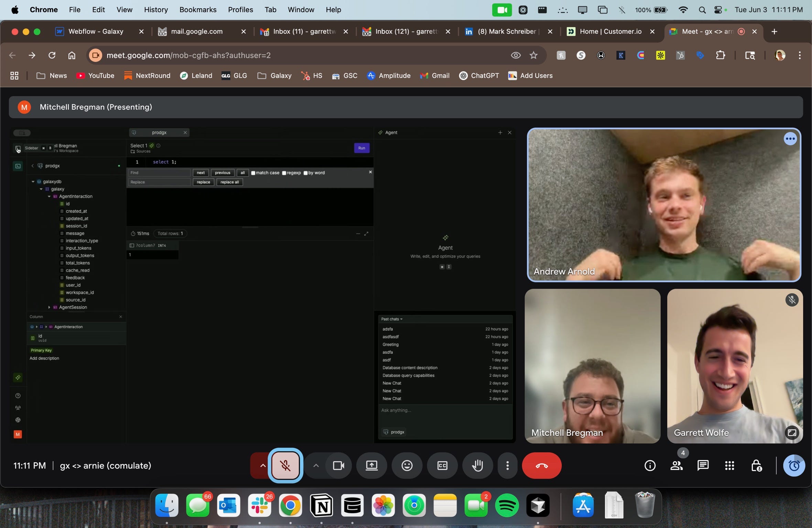Raise hand in the meeting

tap(478, 465)
